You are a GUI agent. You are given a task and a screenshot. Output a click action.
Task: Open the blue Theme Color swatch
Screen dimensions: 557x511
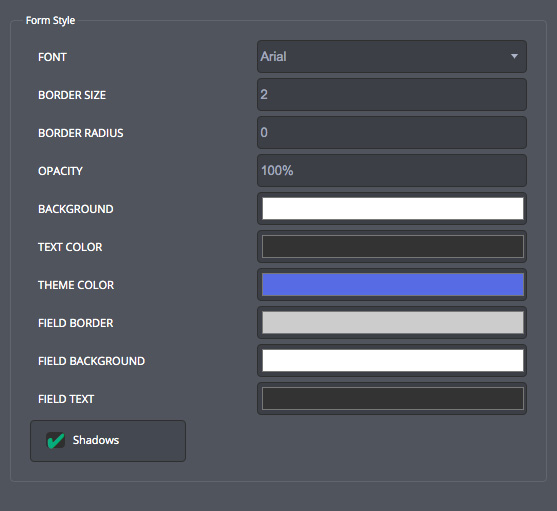coord(393,284)
